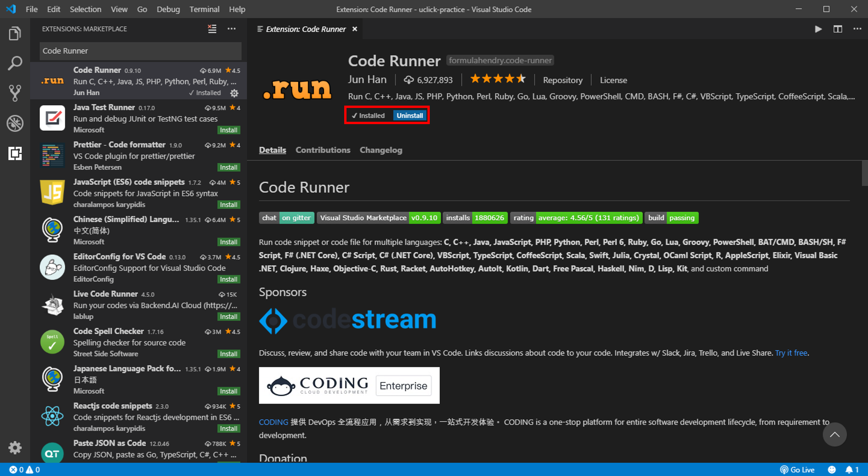Viewport: 868px width, 476px height.
Task: Open the Manage gear in activity bar
Action: point(15,447)
